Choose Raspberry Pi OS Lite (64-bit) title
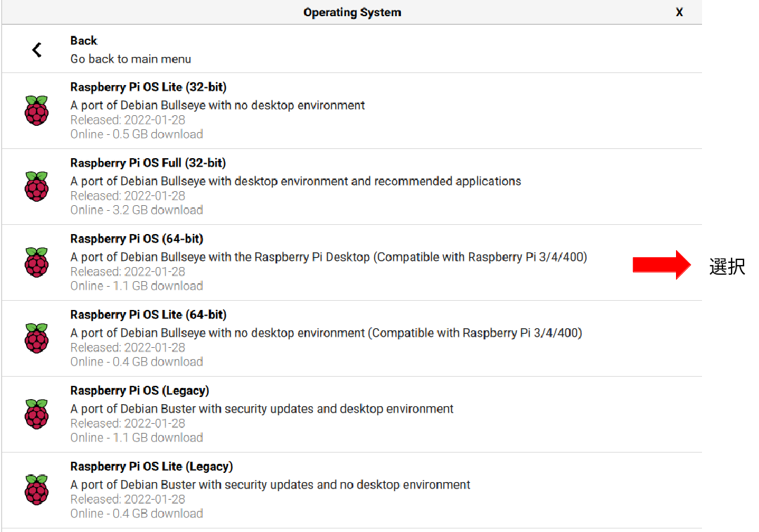 pos(148,315)
